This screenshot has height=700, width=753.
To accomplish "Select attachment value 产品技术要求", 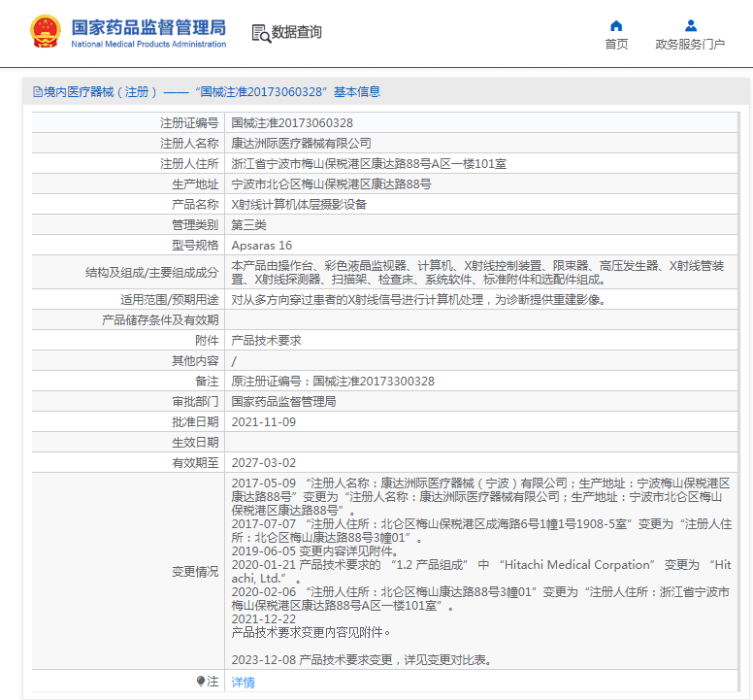I will pyautogui.click(x=266, y=340).
